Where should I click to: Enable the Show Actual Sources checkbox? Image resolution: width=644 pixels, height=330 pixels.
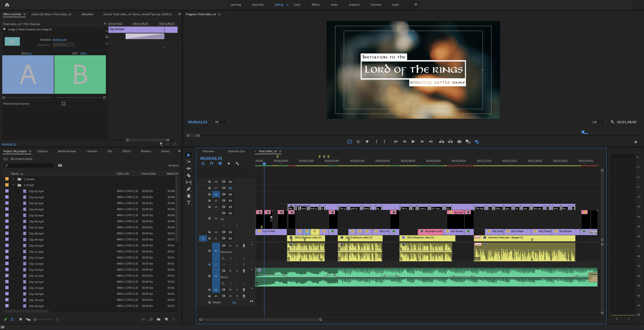pyautogui.click(x=64, y=104)
